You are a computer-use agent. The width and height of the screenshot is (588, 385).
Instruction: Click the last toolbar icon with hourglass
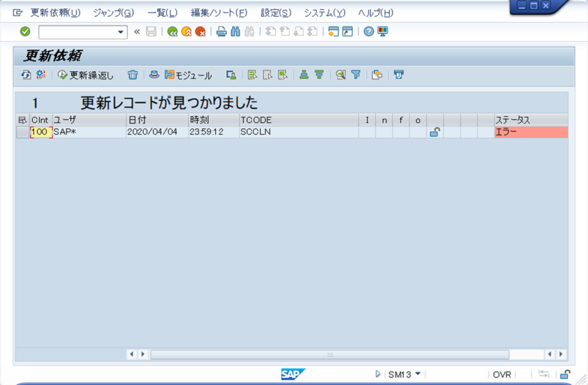399,75
